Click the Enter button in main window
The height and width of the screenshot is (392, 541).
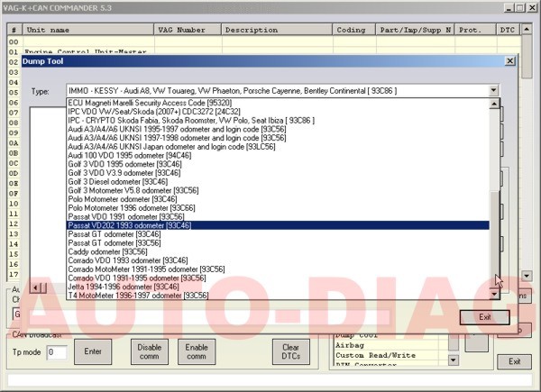(x=93, y=351)
